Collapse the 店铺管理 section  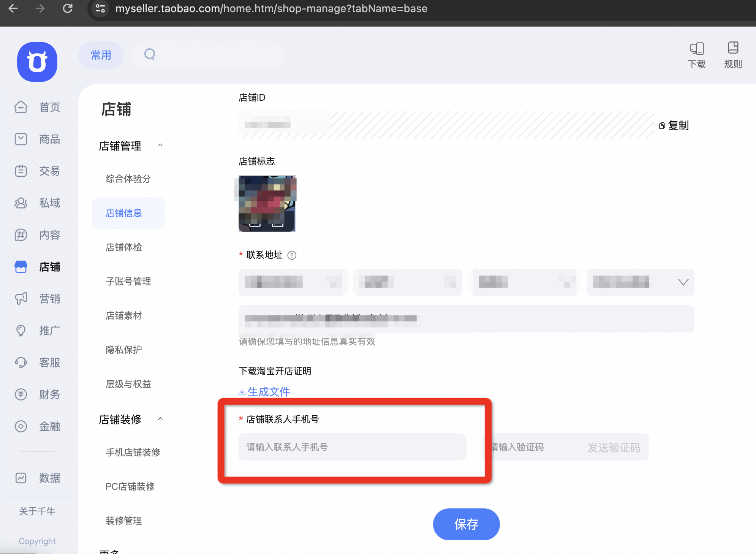click(x=160, y=145)
